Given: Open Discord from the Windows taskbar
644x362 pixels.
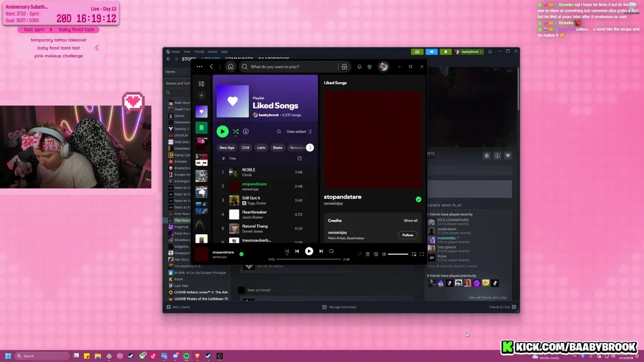Looking at the screenshot, I should coord(175,356).
